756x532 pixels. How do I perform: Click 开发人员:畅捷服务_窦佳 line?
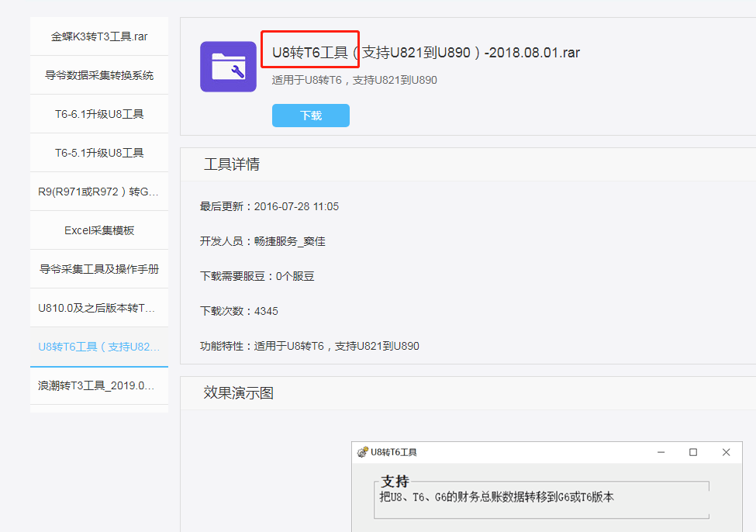[x=263, y=241]
